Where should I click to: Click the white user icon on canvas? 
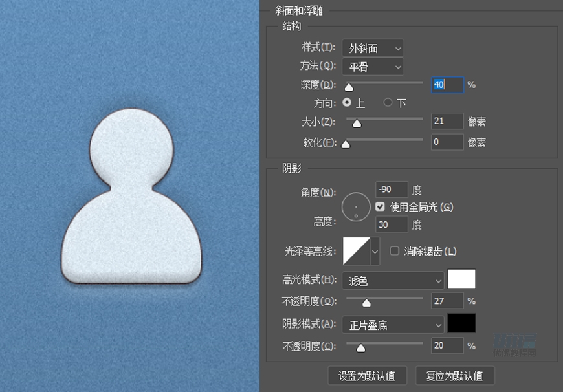click(x=131, y=197)
